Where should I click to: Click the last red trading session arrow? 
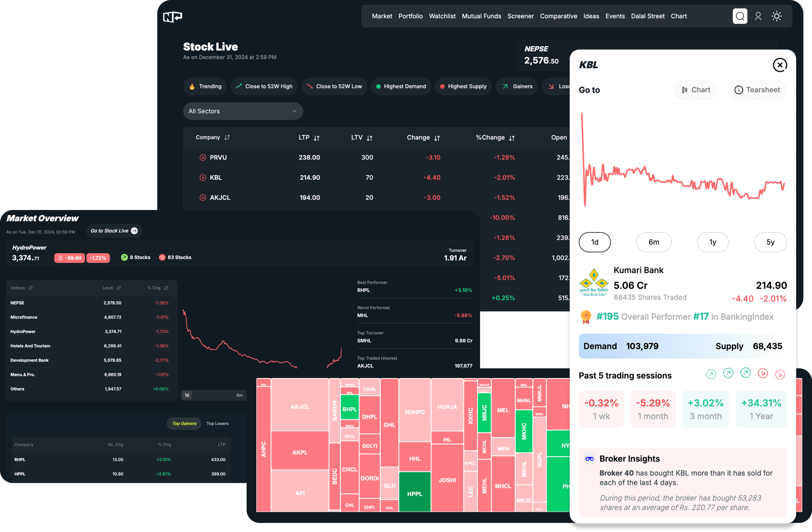[780, 374]
